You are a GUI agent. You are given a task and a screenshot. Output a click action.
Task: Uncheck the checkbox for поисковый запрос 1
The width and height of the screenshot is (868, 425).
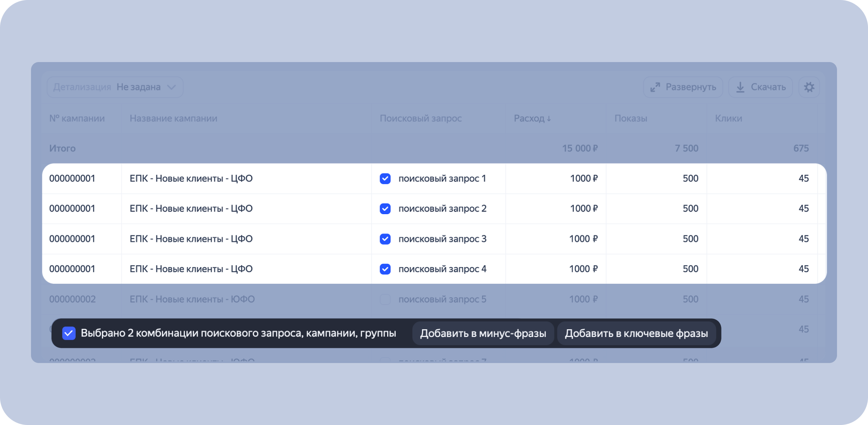point(385,178)
